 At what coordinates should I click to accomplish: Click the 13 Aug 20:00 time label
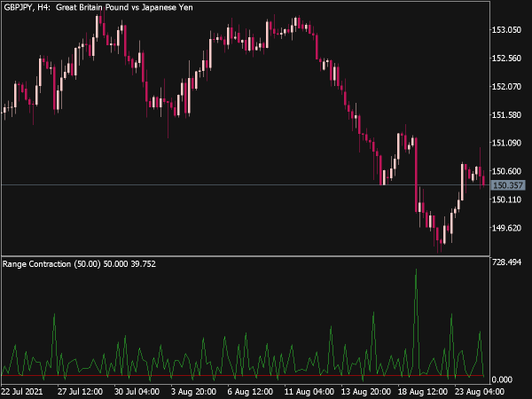pyautogui.click(x=365, y=392)
